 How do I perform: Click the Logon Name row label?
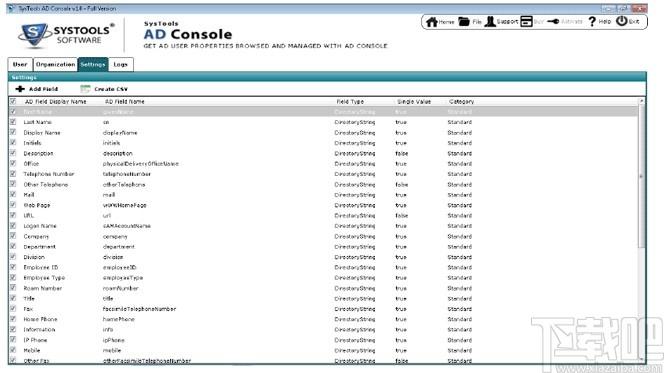pos(40,226)
